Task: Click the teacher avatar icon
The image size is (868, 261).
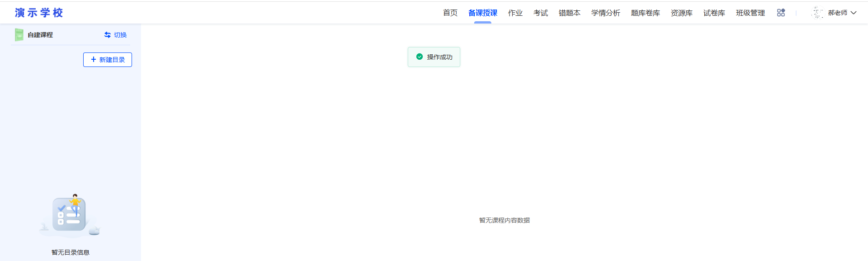Action: pos(817,13)
